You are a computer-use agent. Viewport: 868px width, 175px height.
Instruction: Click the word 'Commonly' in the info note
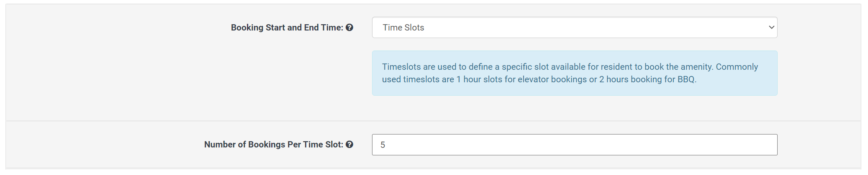tap(737, 67)
